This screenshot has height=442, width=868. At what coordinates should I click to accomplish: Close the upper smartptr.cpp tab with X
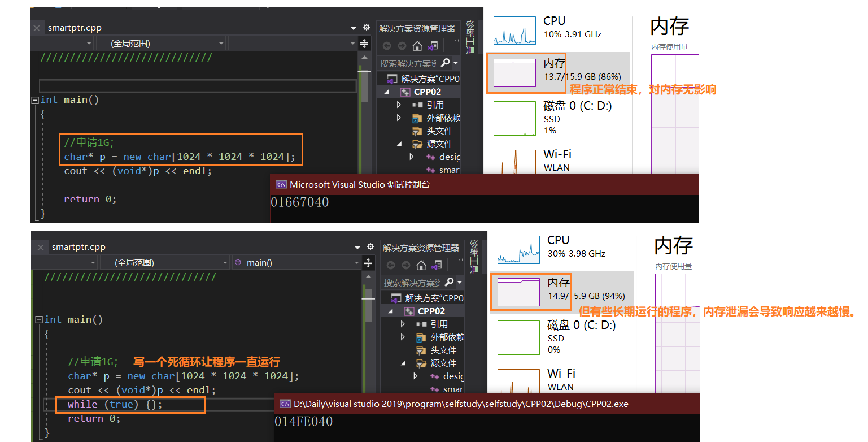(37, 28)
